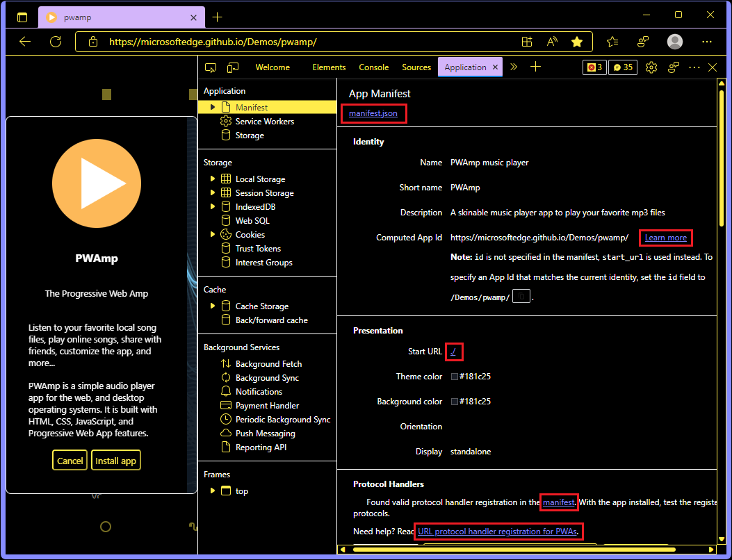The image size is (732, 560).
Task: Close the Application tab
Action: coord(496,67)
